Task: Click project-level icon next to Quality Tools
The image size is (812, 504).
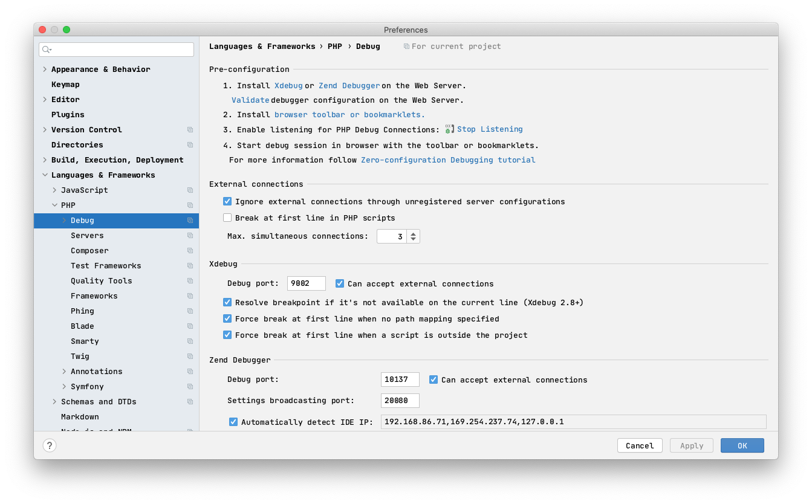Action: 190,281
